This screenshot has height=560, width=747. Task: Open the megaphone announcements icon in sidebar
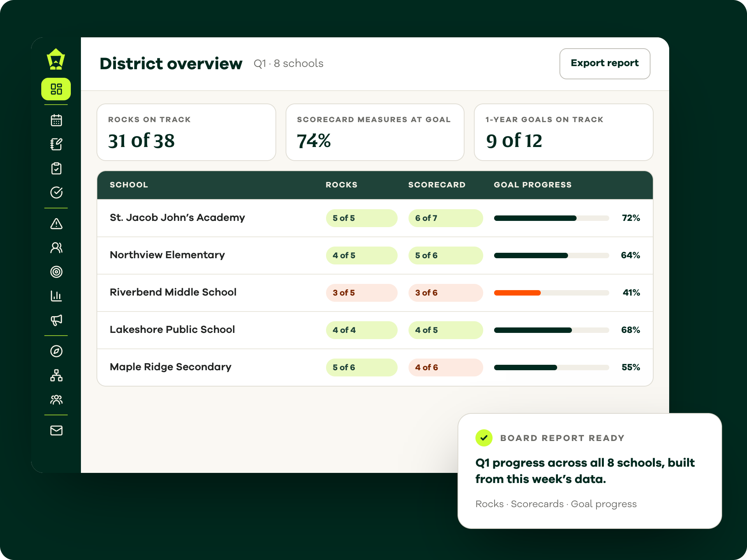point(56,320)
